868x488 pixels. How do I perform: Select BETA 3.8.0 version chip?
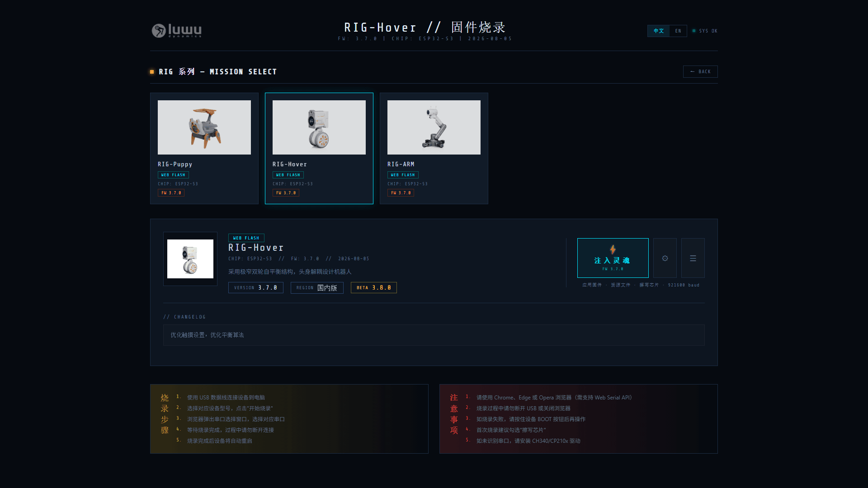pyautogui.click(x=374, y=288)
